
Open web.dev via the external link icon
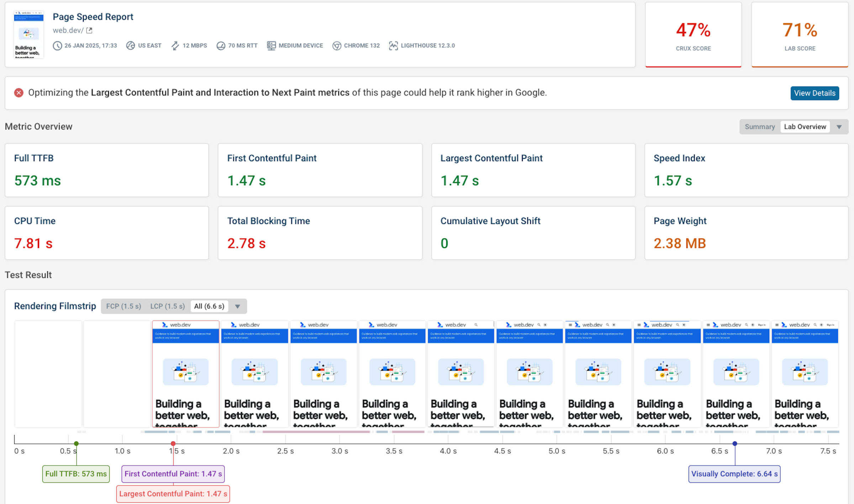[89, 30]
